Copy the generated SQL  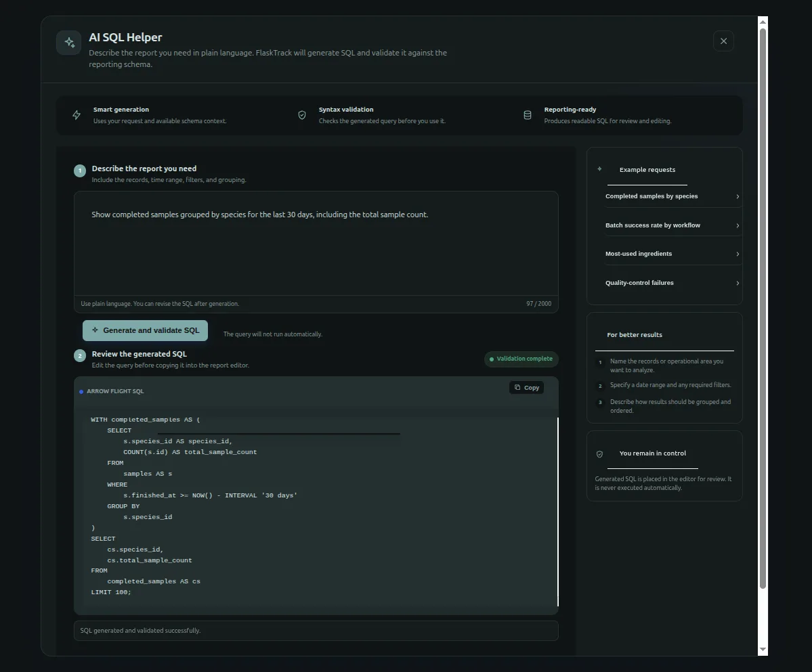click(x=527, y=388)
